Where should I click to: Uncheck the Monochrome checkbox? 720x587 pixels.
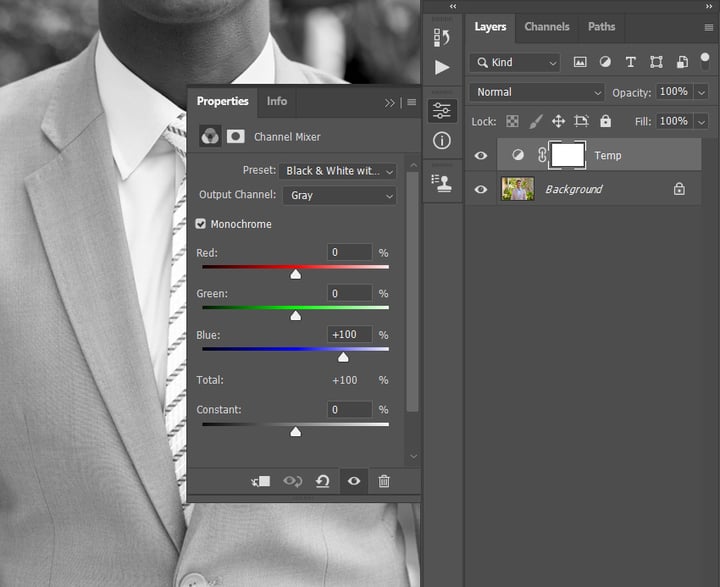(201, 224)
